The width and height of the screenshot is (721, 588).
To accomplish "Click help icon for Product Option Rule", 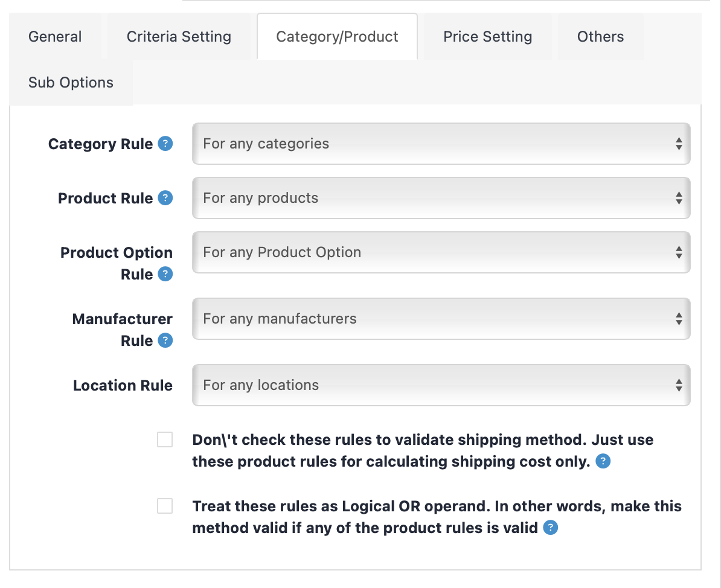I will point(165,274).
